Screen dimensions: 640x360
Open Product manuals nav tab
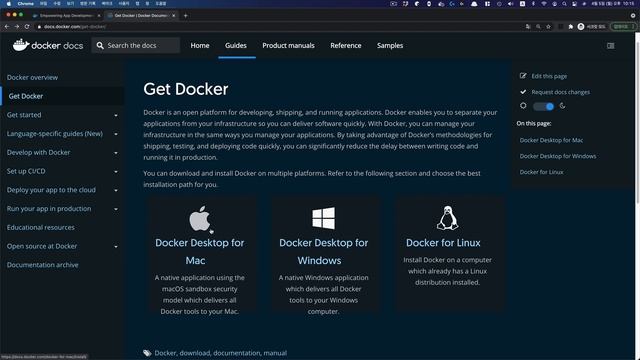coord(288,45)
